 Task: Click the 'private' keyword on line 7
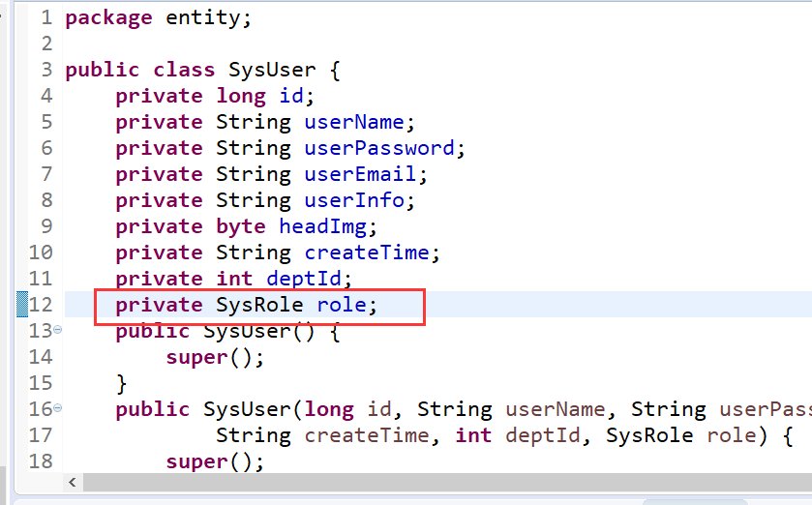[x=159, y=175]
